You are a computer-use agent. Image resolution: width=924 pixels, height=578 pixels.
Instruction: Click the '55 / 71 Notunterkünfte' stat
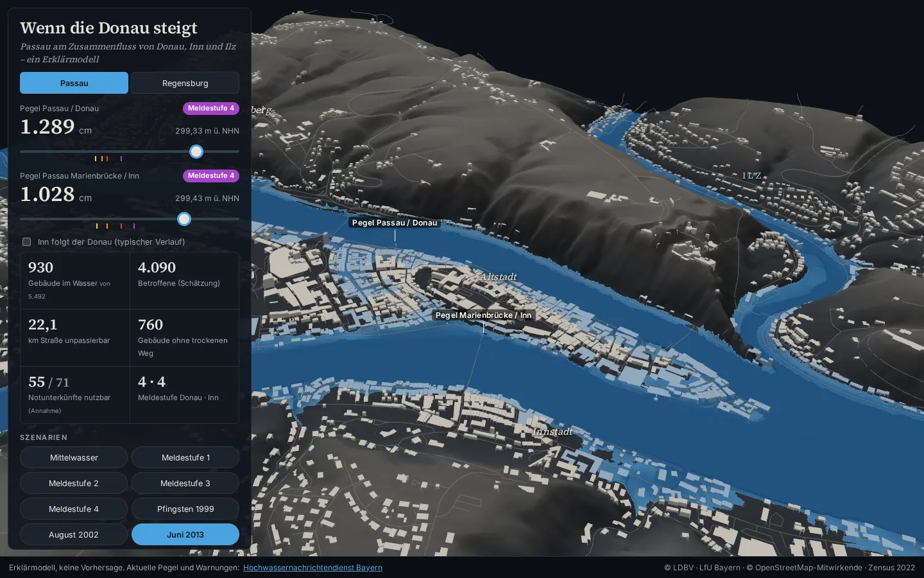pos(75,395)
